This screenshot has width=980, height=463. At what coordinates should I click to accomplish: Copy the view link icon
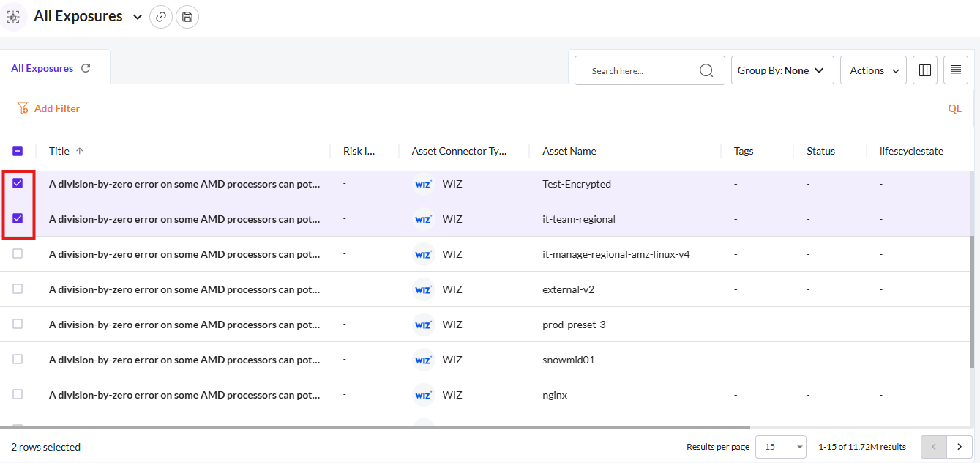tap(161, 17)
